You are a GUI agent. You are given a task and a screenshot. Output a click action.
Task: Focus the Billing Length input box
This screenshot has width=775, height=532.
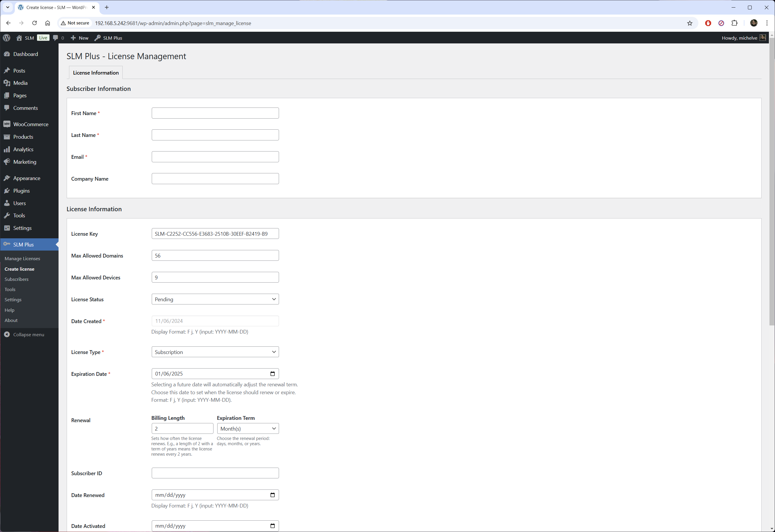pos(182,429)
